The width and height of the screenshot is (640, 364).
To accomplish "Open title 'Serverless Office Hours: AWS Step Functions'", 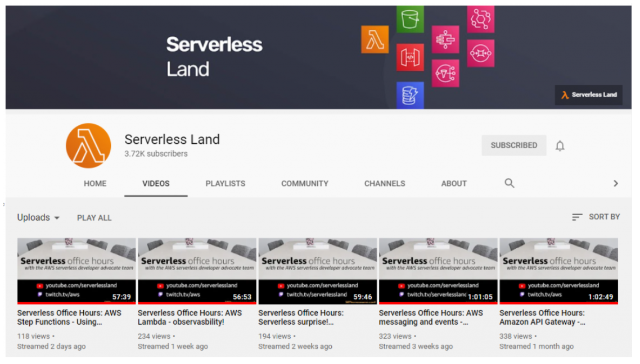I will click(69, 317).
